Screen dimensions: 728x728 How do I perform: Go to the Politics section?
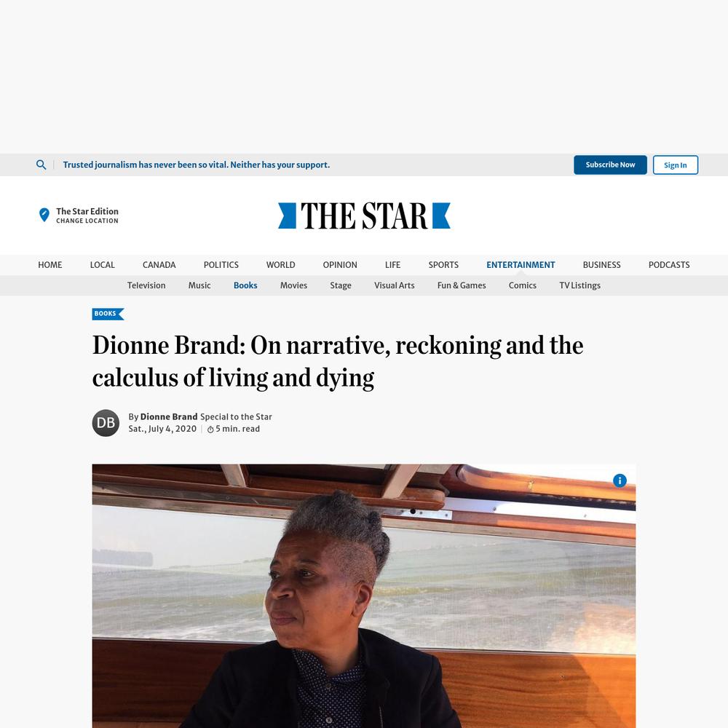click(221, 265)
